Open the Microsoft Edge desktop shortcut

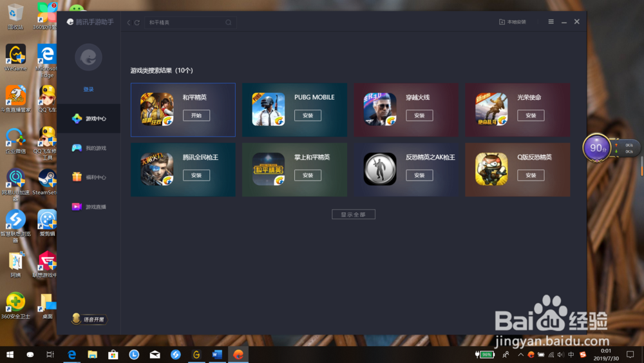click(x=47, y=61)
